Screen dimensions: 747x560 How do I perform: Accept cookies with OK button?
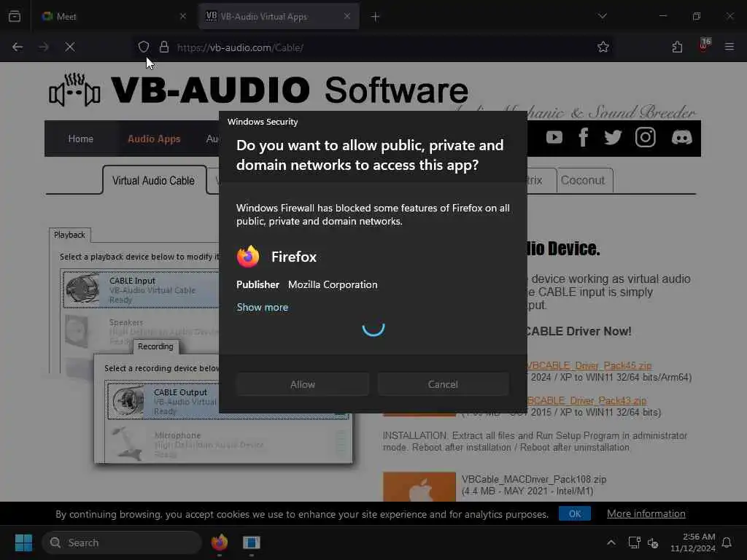[x=575, y=514]
